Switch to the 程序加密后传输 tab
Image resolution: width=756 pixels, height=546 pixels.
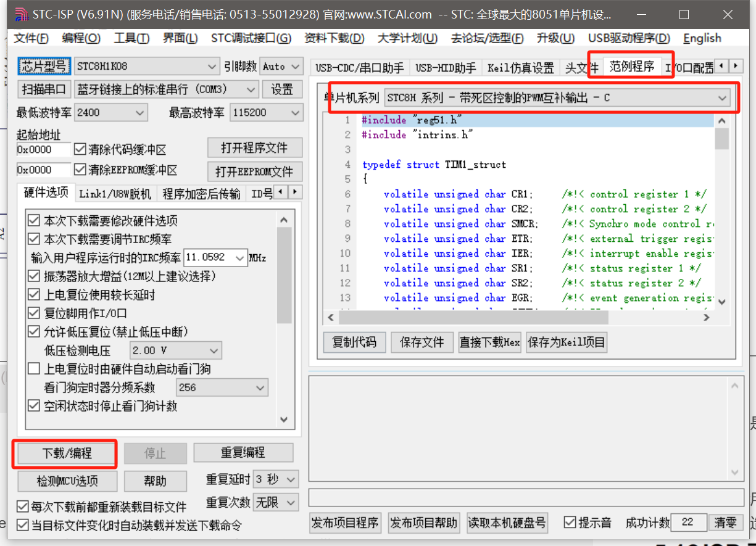coord(201,194)
